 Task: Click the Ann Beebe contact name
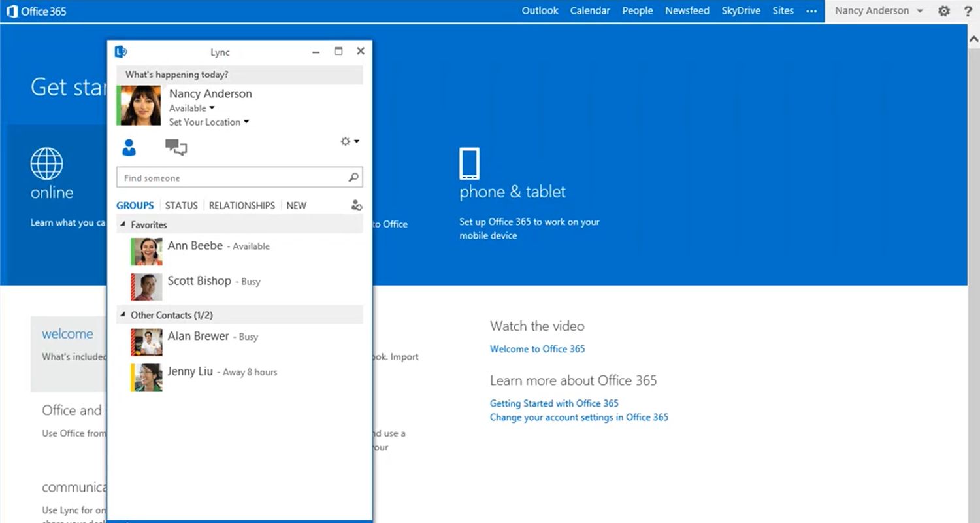click(x=195, y=246)
